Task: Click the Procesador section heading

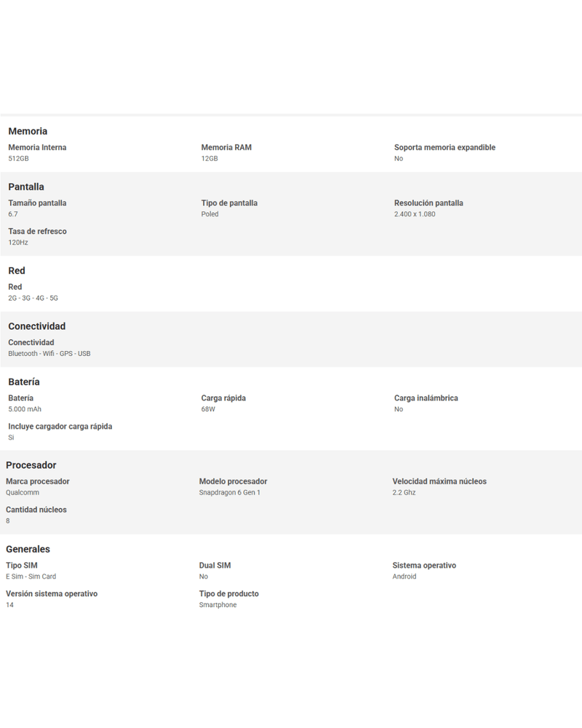Action: pyautogui.click(x=31, y=465)
